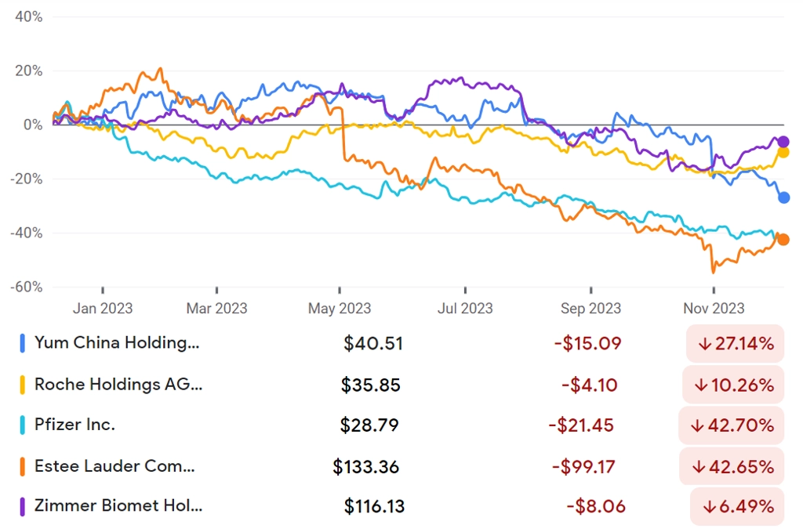The height and width of the screenshot is (532, 803).
Task: Open the Zimmer Biomet Holdings entry
Action: pos(401,506)
